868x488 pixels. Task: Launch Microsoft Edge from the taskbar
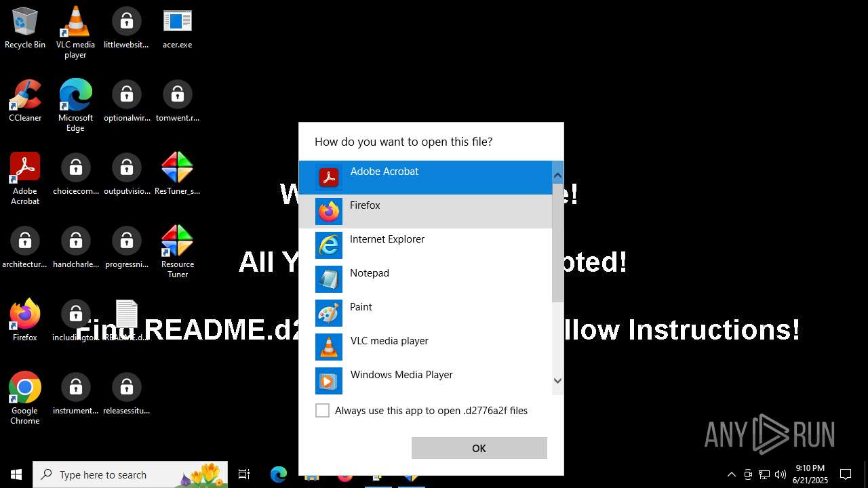point(279,474)
